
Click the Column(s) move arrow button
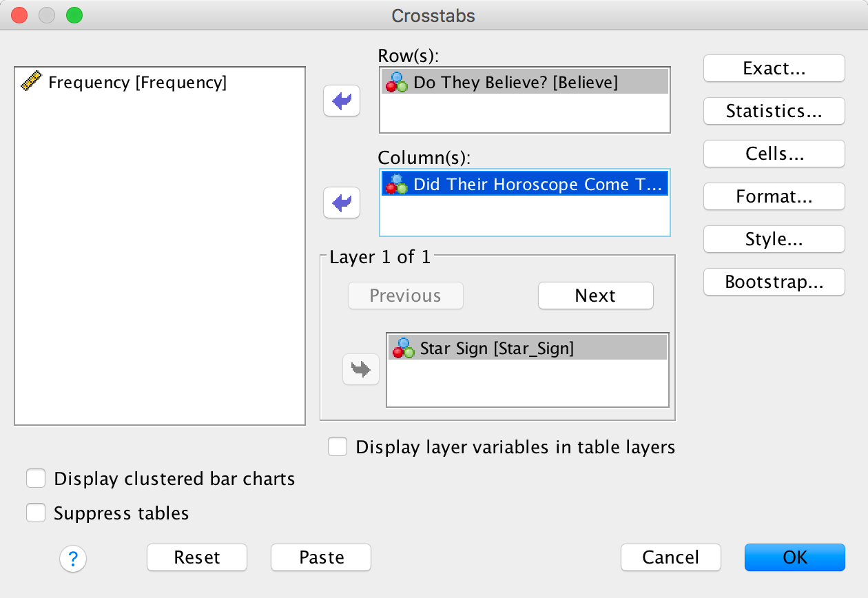[342, 203]
